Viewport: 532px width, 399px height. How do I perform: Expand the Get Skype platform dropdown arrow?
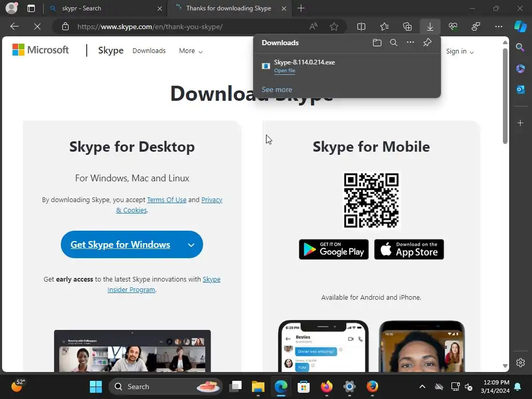coord(191,245)
